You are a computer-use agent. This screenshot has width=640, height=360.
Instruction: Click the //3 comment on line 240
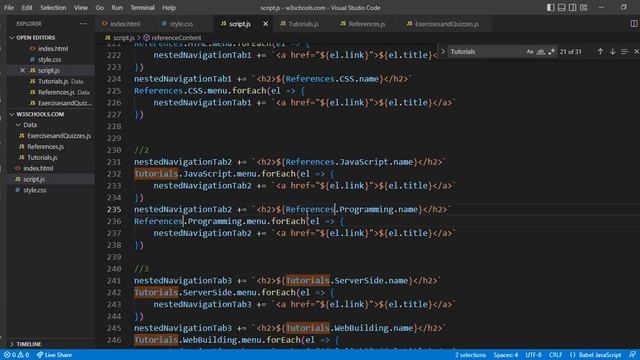point(141,269)
